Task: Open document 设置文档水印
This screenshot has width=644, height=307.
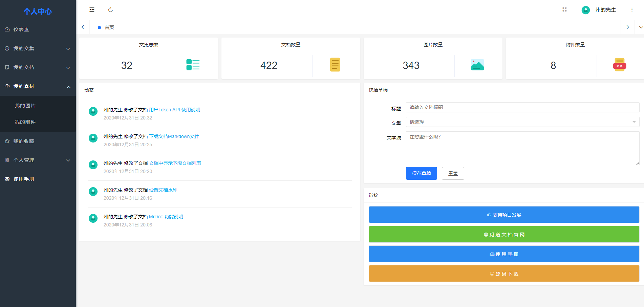Action: click(163, 190)
